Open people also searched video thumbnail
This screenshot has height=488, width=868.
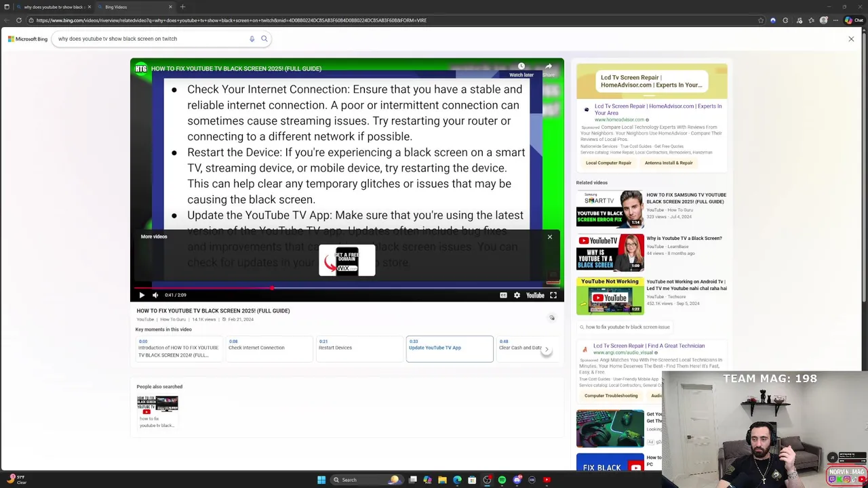157,405
